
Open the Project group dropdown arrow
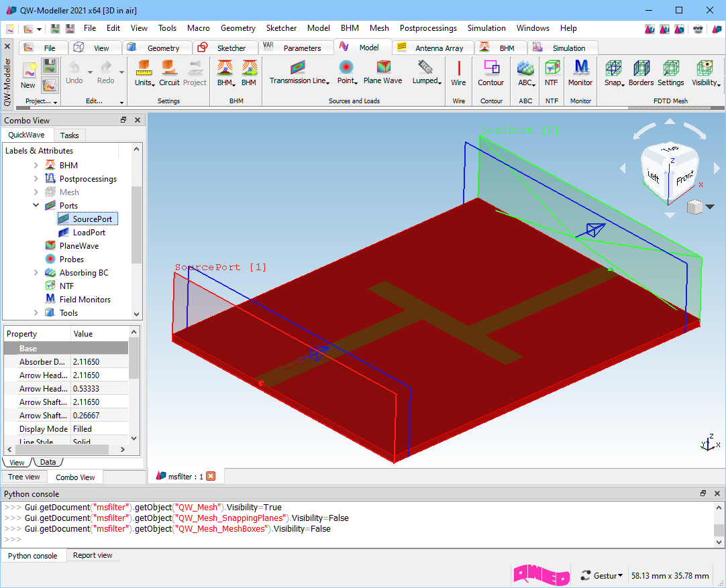pos(56,102)
